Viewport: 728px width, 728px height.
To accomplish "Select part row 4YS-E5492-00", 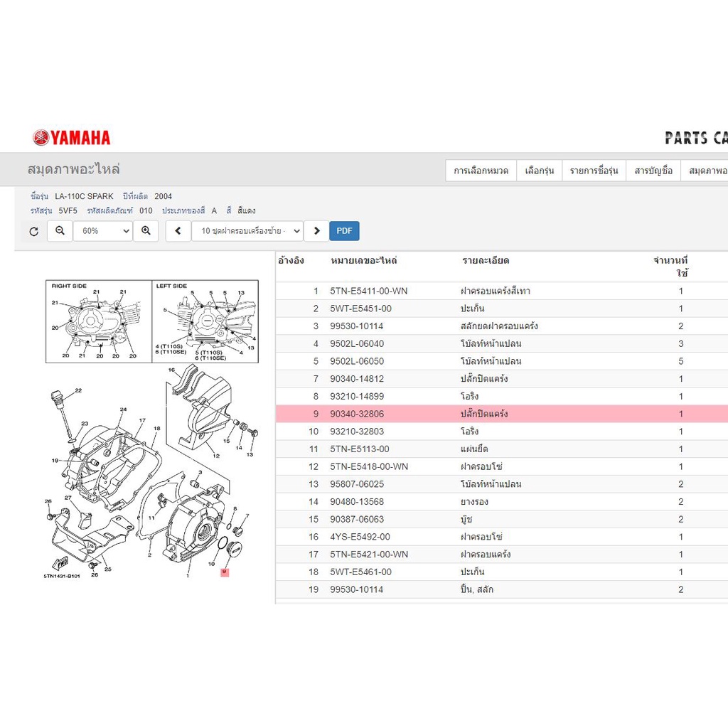I will point(501,537).
